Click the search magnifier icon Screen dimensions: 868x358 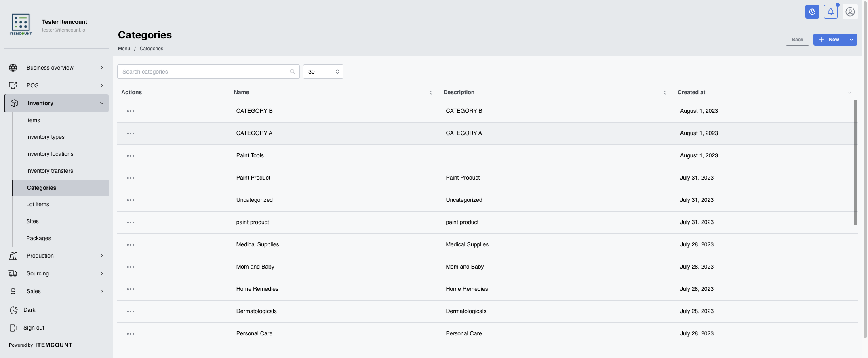coord(293,72)
